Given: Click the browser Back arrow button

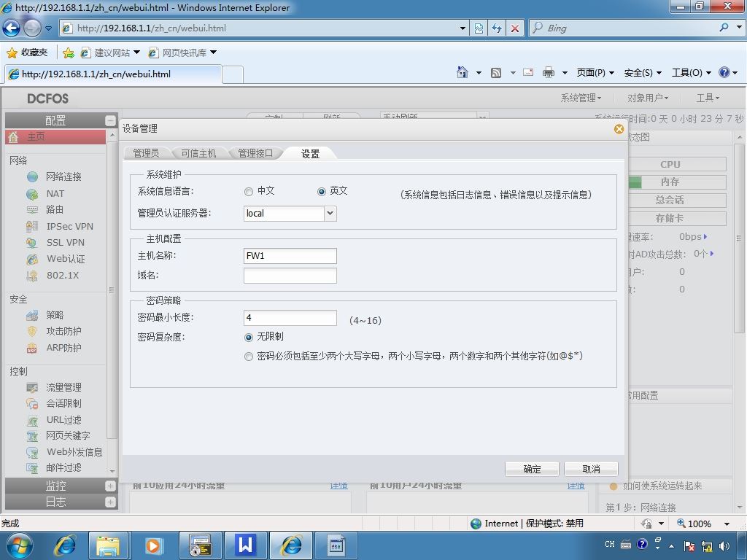Looking at the screenshot, I should tap(12, 28).
